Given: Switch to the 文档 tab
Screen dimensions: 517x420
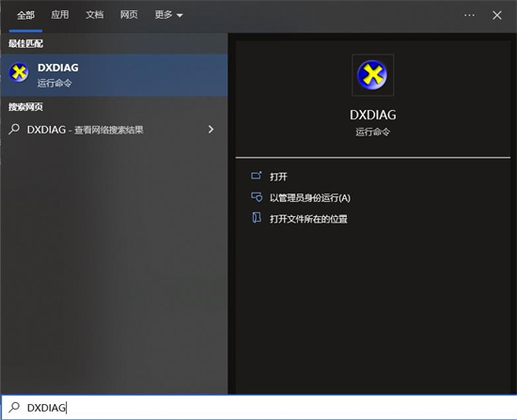Looking at the screenshot, I should tap(94, 15).
